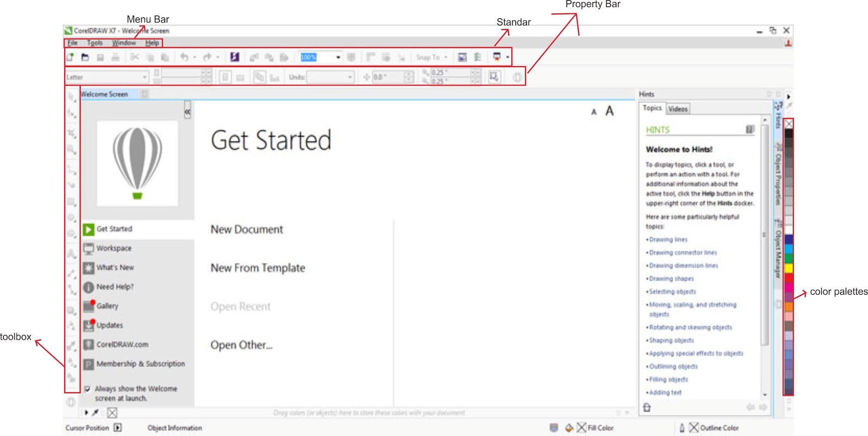Open the Object Manager docker tab
Image resolution: width=868 pixels, height=436 pixels.
[x=778, y=249]
